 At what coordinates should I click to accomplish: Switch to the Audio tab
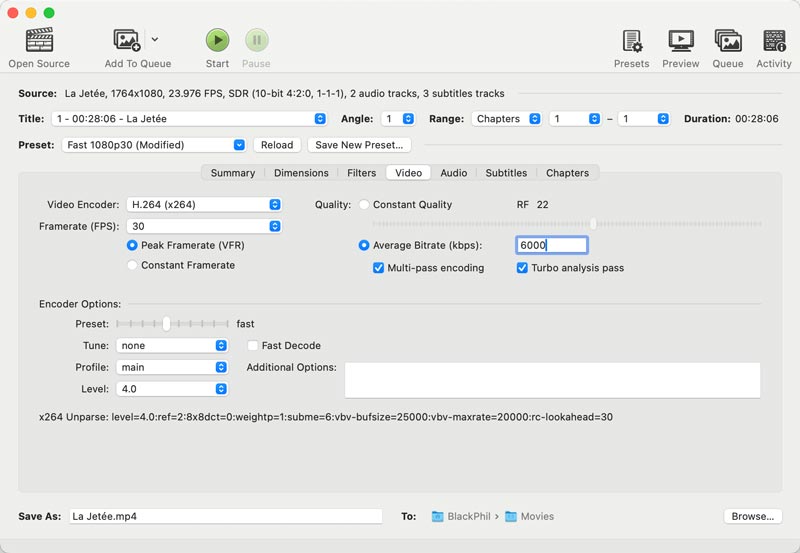coord(453,173)
